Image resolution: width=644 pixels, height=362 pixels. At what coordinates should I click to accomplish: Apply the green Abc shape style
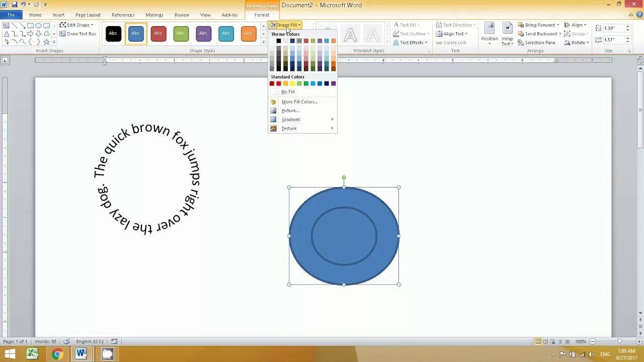tap(181, 33)
